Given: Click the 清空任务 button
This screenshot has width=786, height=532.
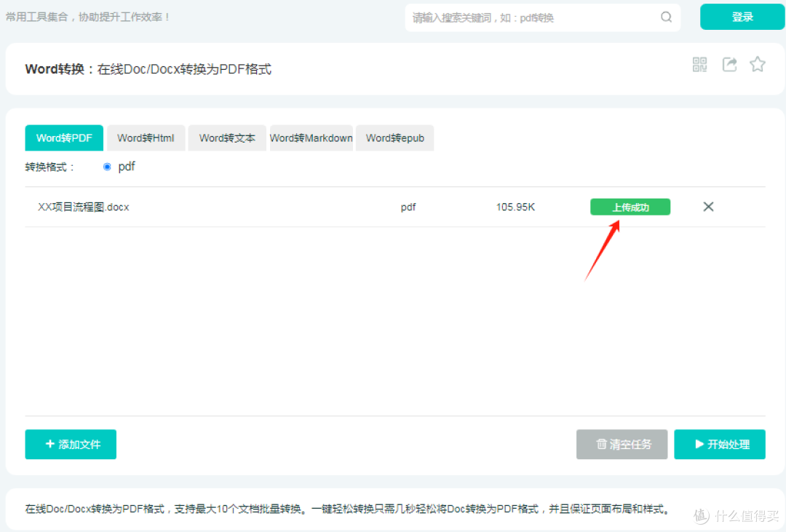Looking at the screenshot, I should coord(622,444).
